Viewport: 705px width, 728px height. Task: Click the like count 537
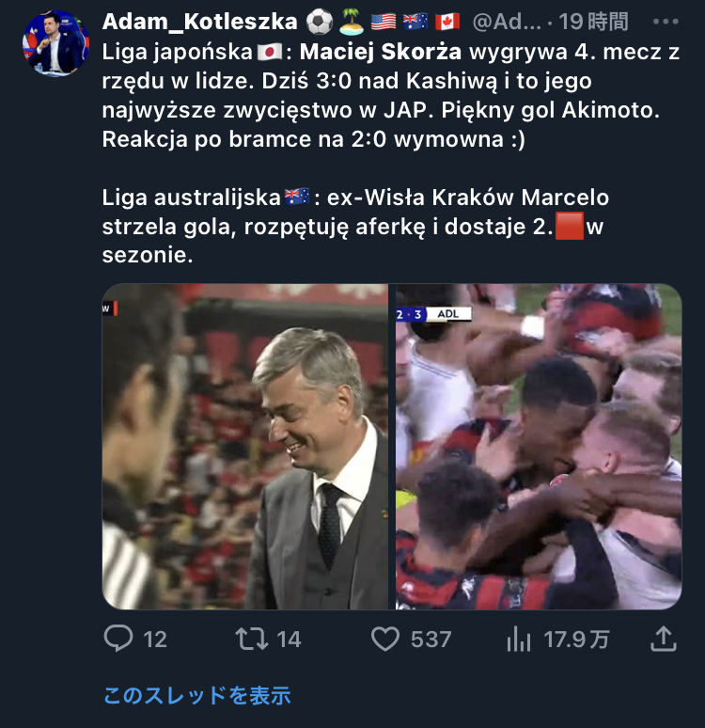coord(431,640)
